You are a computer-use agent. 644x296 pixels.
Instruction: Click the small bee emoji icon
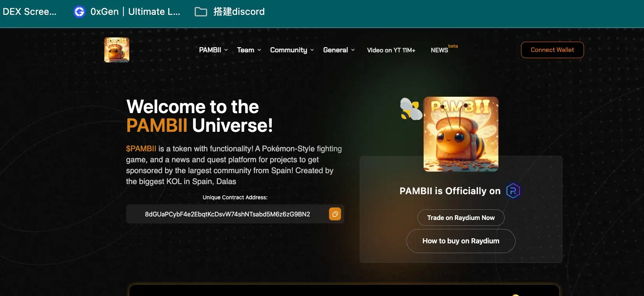tap(411, 109)
